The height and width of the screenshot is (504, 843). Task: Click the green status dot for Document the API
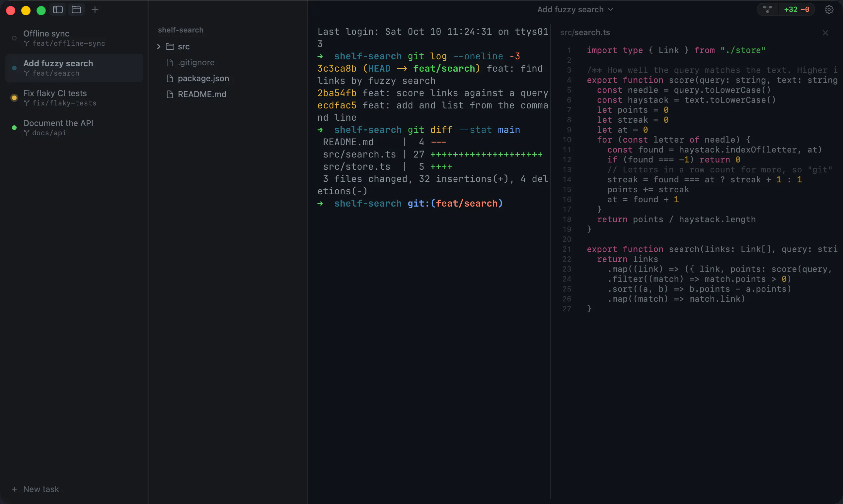pos(14,128)
